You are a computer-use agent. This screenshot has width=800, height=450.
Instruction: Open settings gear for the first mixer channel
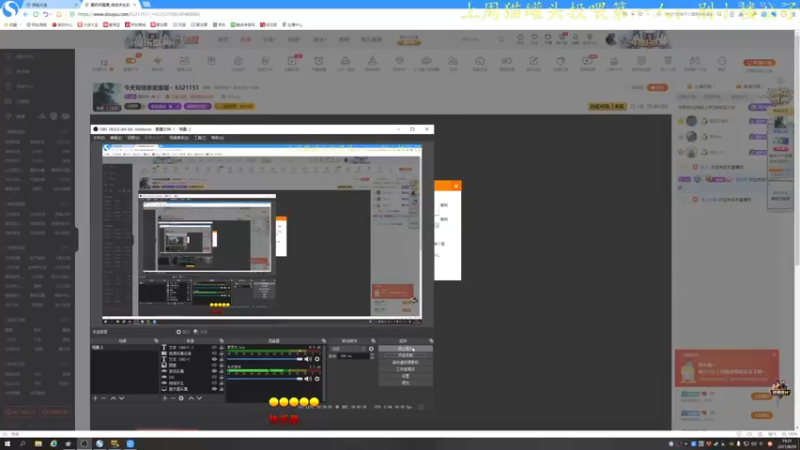tap(317, 359)
